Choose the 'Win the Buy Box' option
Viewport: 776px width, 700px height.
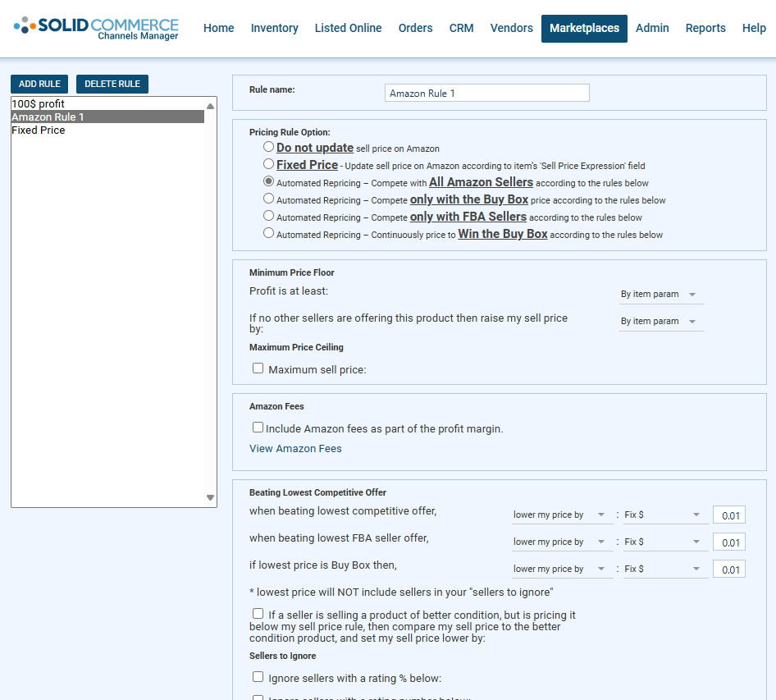[268, 233]
